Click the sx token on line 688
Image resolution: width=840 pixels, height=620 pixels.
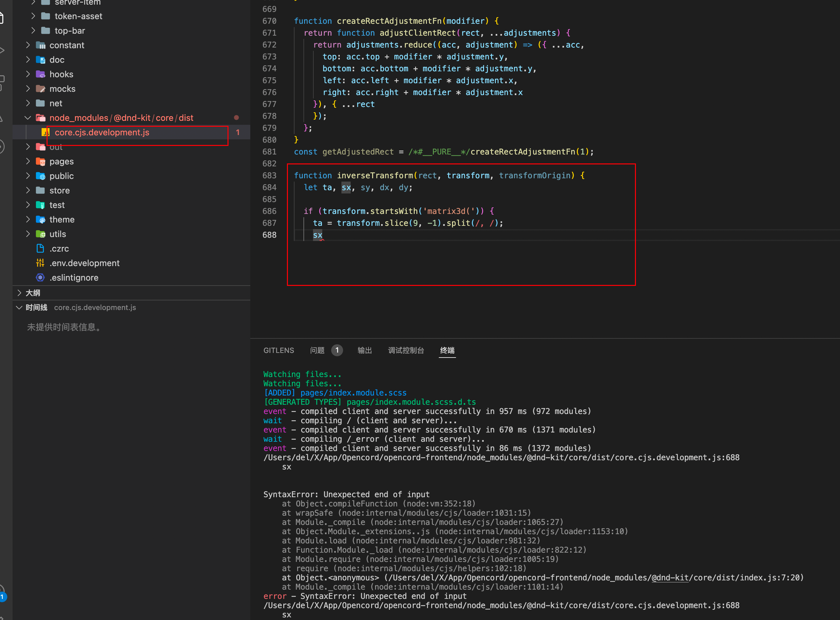(x=318, y=235)
